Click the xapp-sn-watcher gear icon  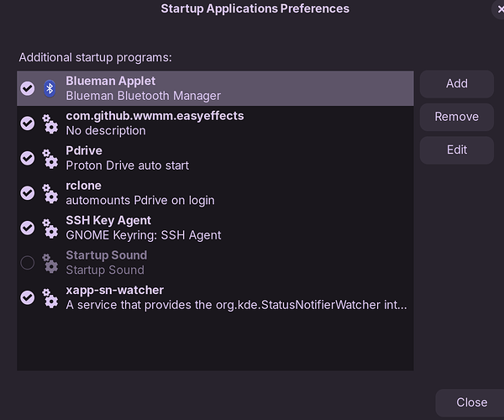point(50,297)
